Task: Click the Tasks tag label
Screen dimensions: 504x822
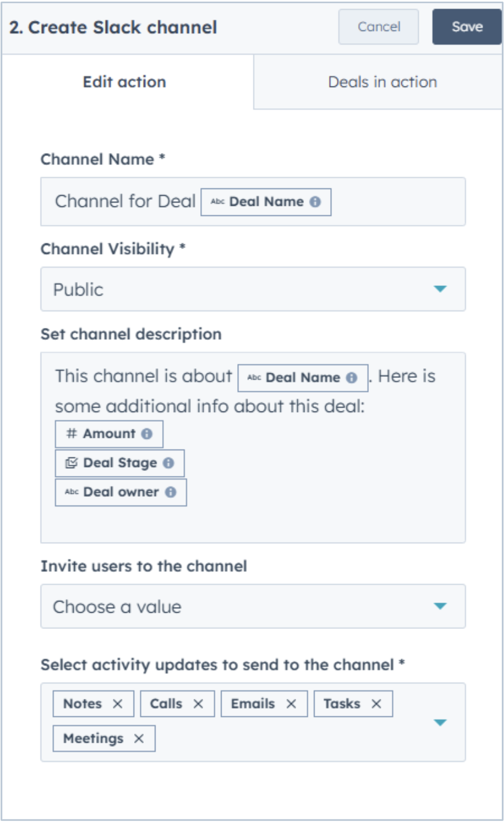Action: coord(342,704)
